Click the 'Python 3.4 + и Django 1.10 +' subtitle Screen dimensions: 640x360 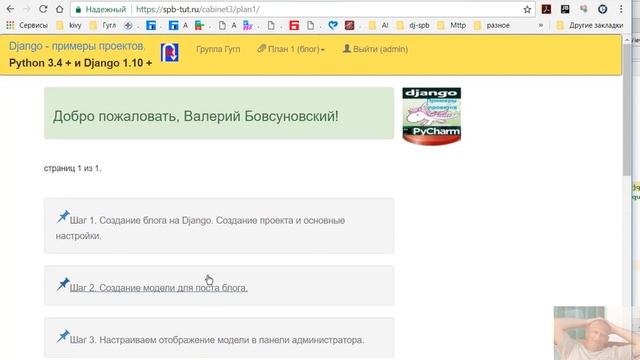point(80,63)
